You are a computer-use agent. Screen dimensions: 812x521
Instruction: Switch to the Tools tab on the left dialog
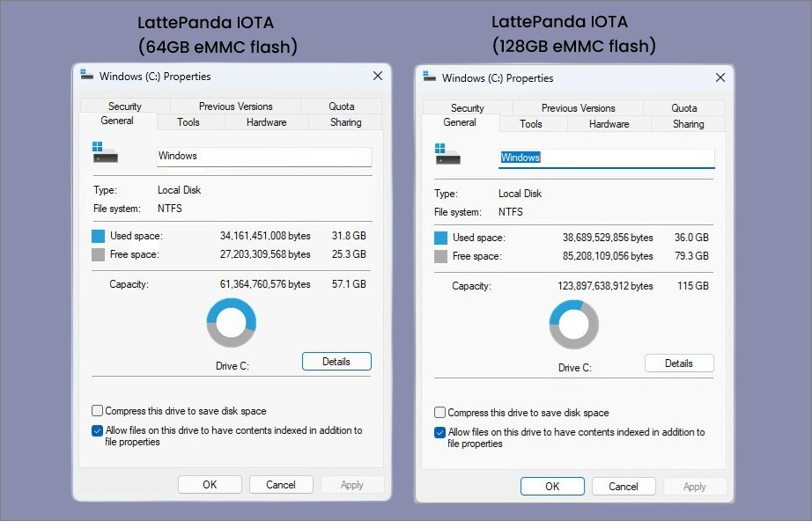(188, 122)
